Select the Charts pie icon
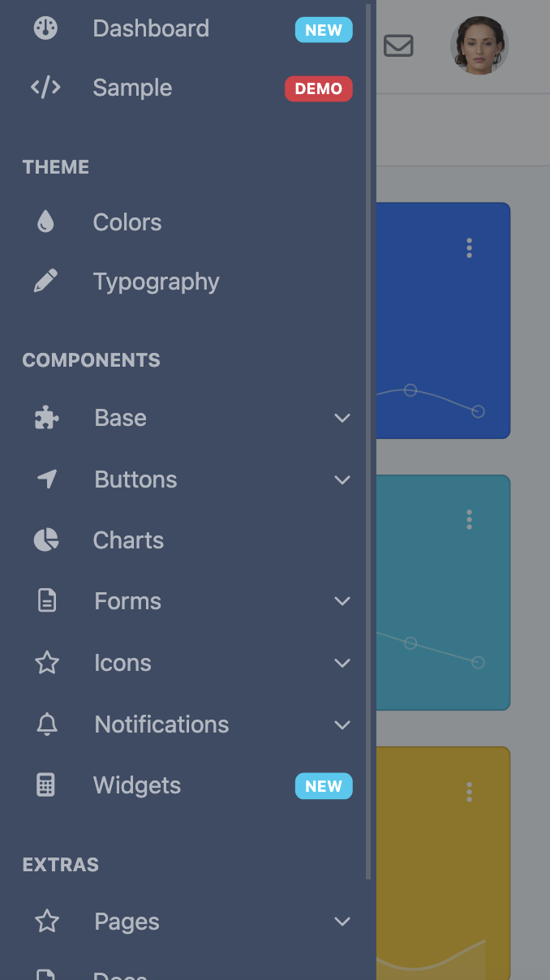Viewport: 550px width, 980px height. [46, 539]
